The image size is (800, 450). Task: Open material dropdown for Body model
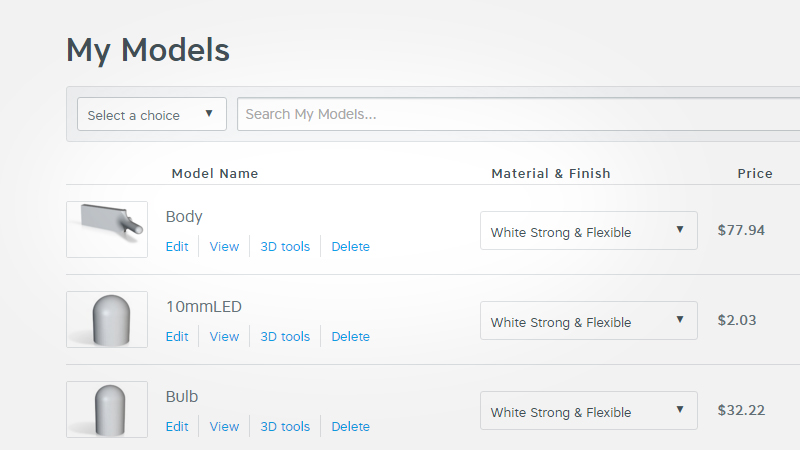tap(589, 231)
